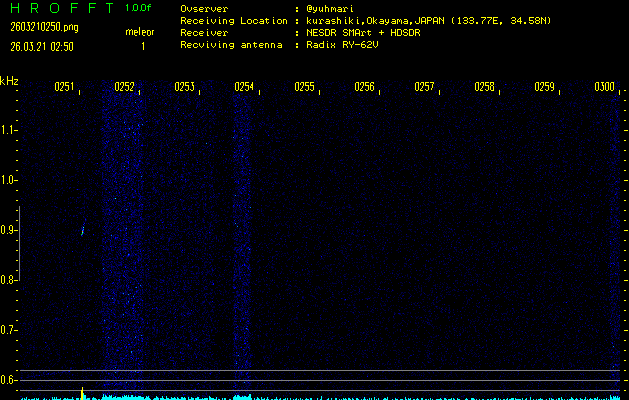Select the 0258 time label

point(484,87)
